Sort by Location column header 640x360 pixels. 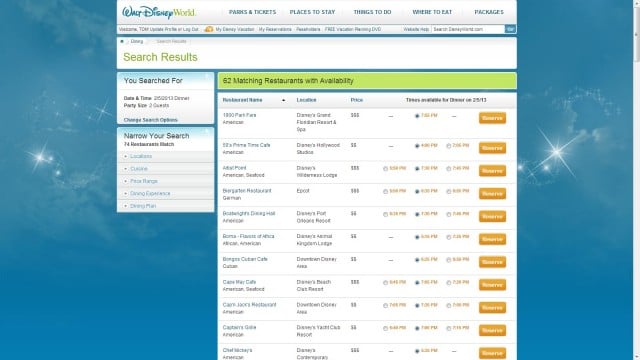pyautogui.click(x=307, y=100)
